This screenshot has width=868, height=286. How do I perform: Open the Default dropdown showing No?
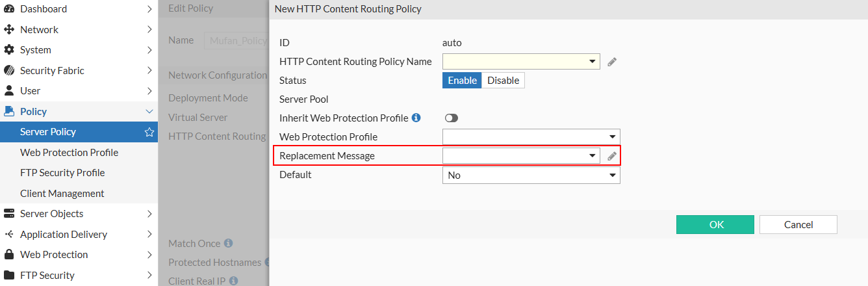tap(531, 175)
